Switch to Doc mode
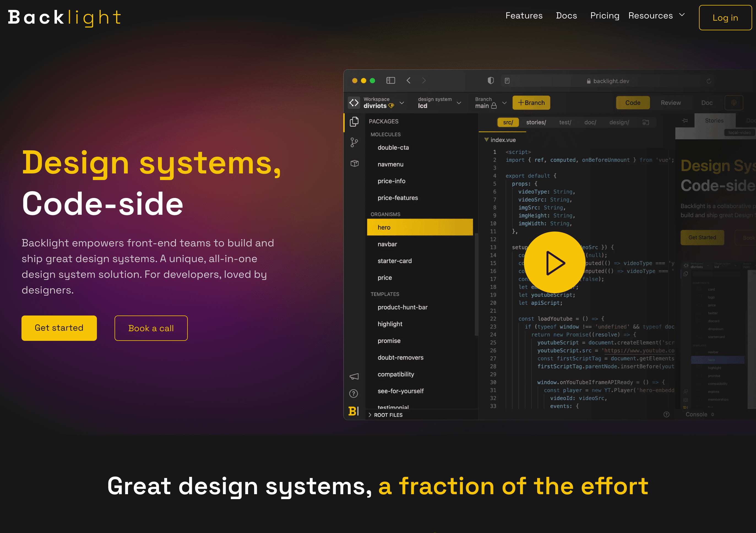Viewport: 756px width, 533px height. [x=707, y=103]
